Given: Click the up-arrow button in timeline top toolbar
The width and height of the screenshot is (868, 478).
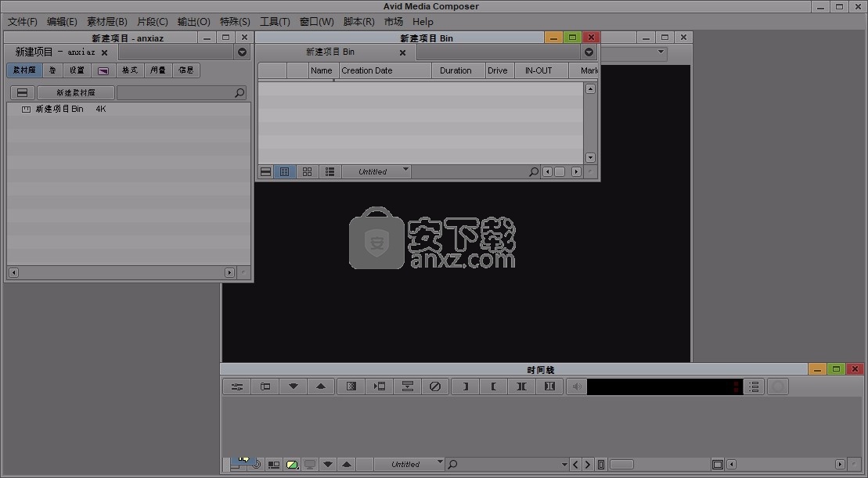Looking at the screenshot, I should pos(321,386).
